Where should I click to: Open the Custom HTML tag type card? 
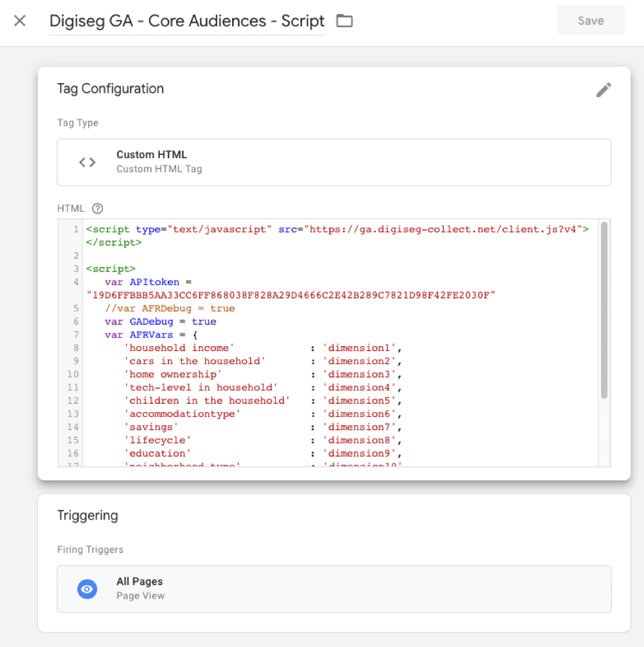[x=334, y=162]
